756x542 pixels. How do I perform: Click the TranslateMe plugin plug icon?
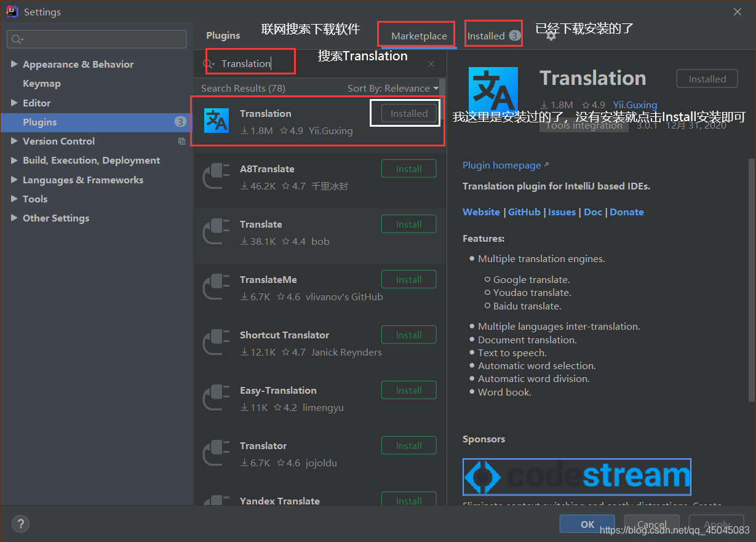[217, 287]
